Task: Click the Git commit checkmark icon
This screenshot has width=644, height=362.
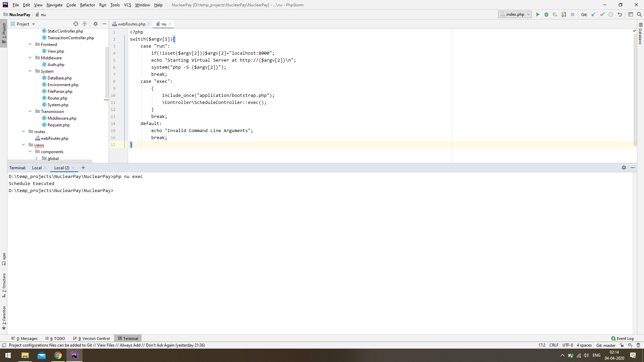Action: pos(602,14)
